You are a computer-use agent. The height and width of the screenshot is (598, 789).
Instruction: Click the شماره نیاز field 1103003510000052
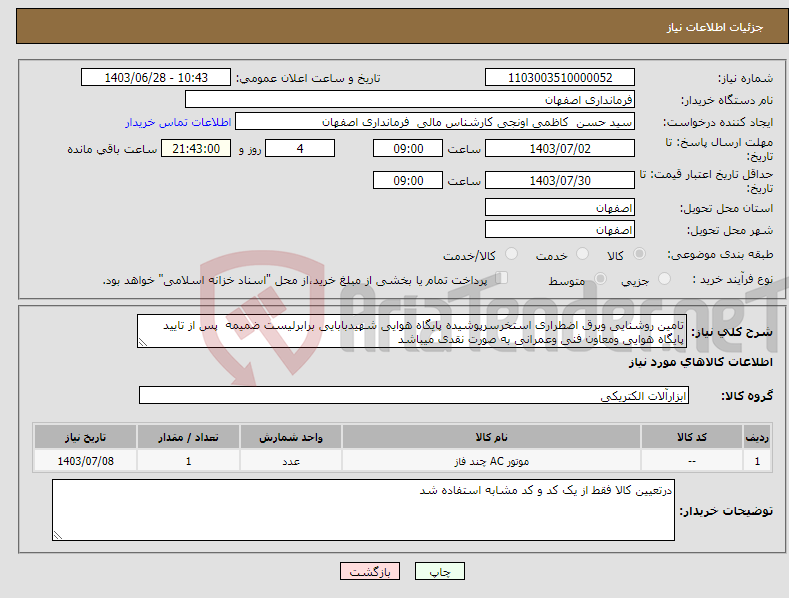pos(560,78)
